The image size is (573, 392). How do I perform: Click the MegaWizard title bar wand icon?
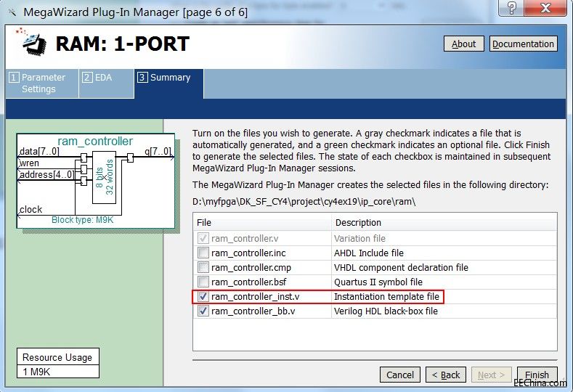click(12, 13)
